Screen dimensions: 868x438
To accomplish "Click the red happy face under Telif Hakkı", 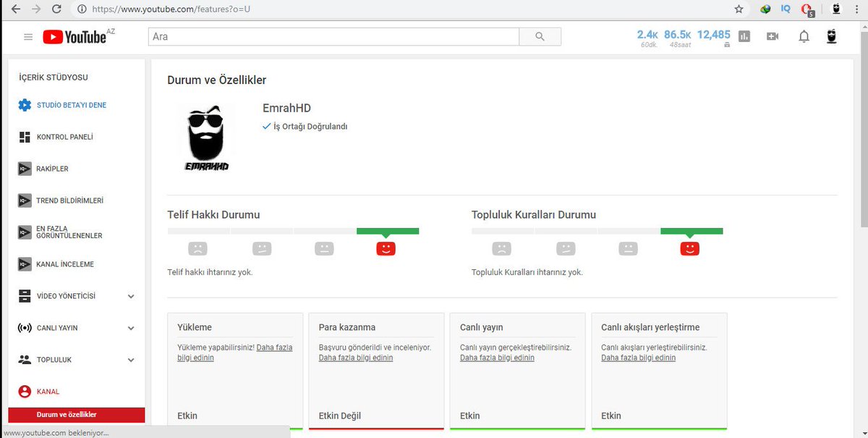I will click(386, 248).
